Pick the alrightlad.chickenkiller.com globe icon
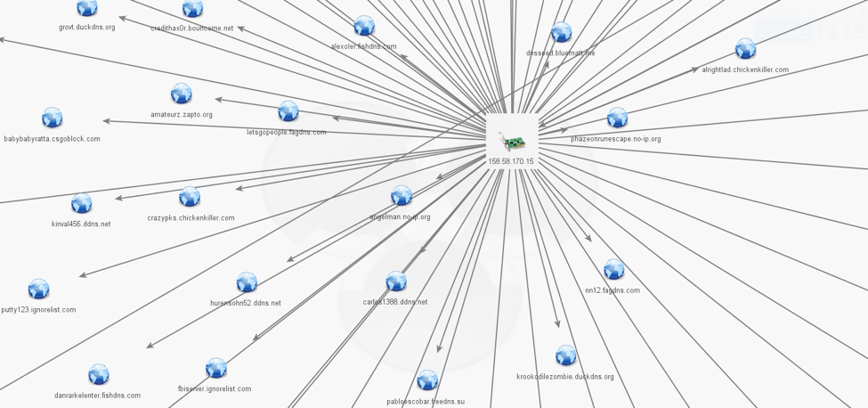The image size is (868, 408). (746, 49)
